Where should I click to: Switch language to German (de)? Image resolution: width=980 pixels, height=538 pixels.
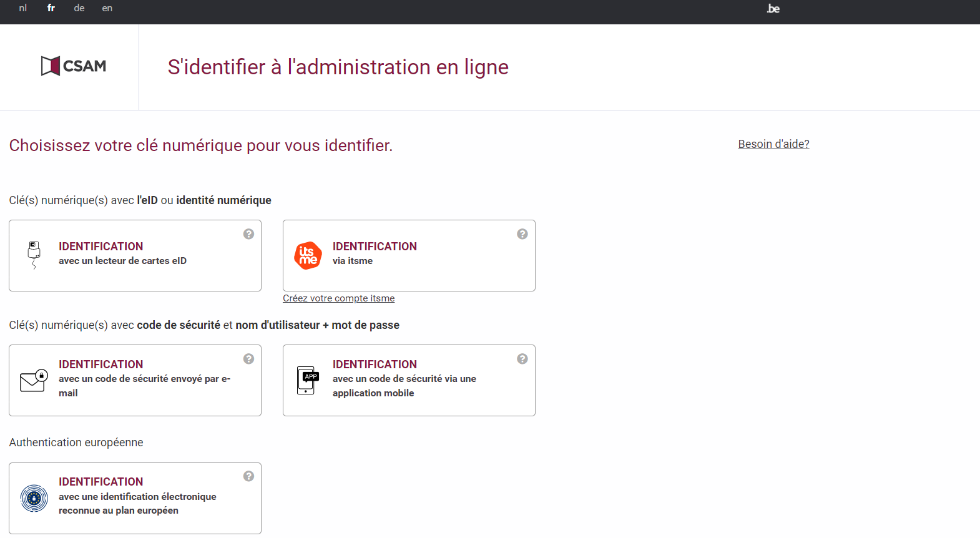pyautogui.click(x=79, y=8)
